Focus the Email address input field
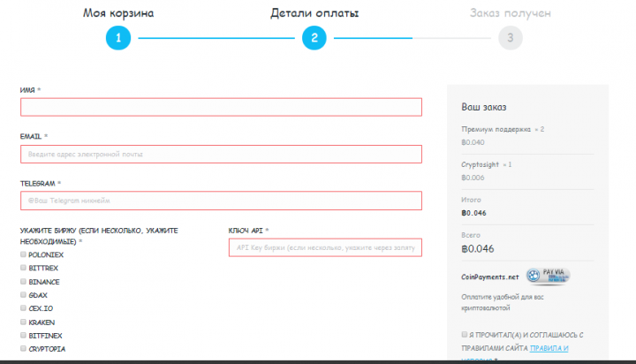Screen dimensions: 636x364 (221, 155)
